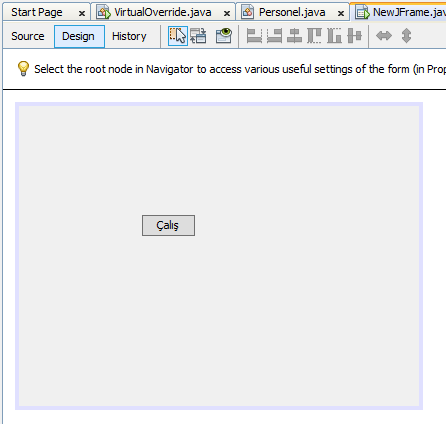The height and width of the screenshot is (424, 446).
Task: Switch to VirtualOverride.java tab
Action: pyautogui.click(x=163, y=12)
